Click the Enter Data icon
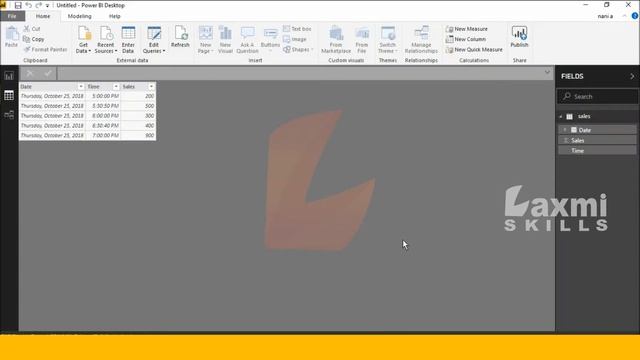 [128, 40]
